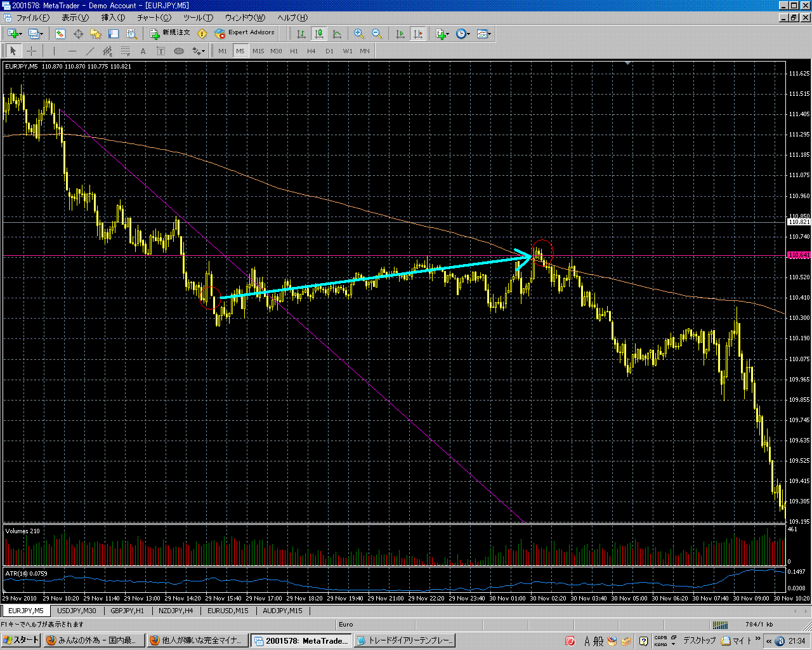Select the Fibonacci retracement tool
The height and width of the screenshot is (650, 812).
126,51
